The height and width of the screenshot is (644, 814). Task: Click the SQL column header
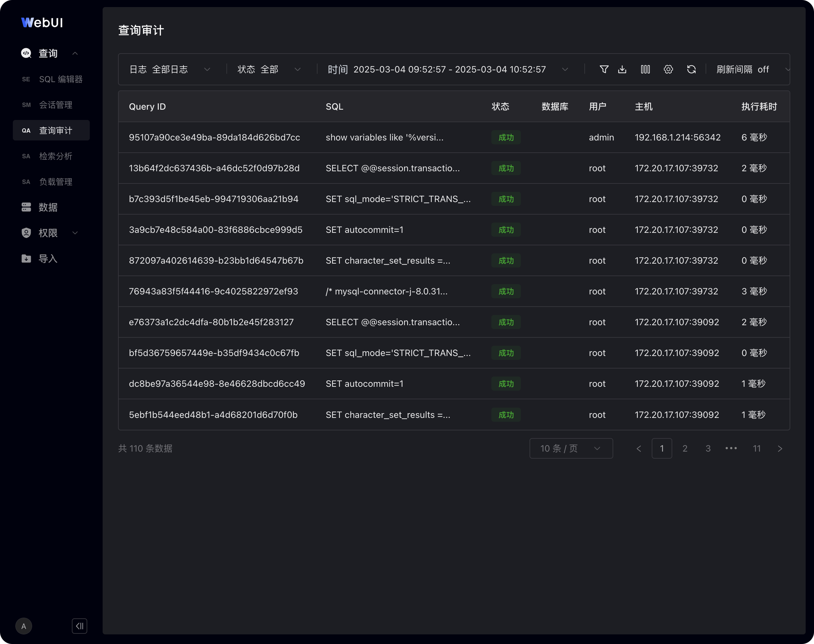point(334,107)
